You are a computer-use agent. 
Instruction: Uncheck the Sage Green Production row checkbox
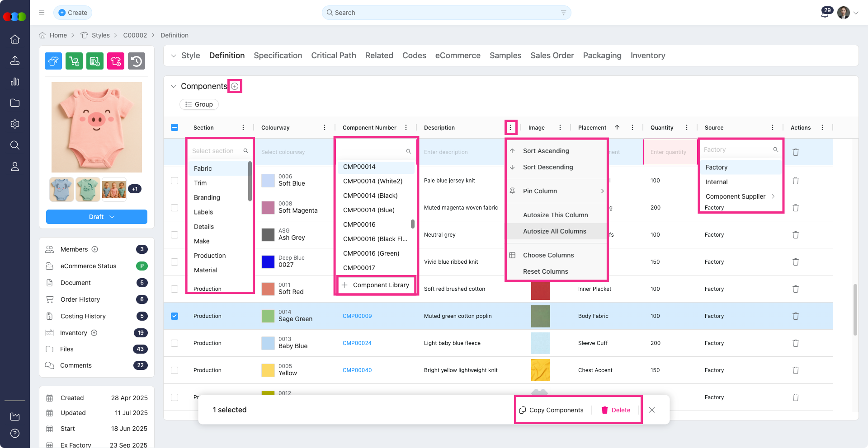pos(175,316)
